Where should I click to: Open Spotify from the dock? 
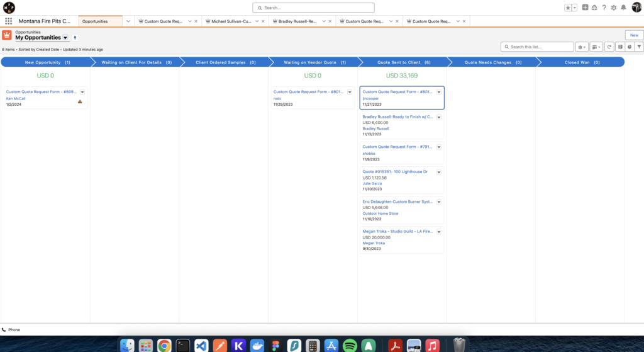[350, 346]
